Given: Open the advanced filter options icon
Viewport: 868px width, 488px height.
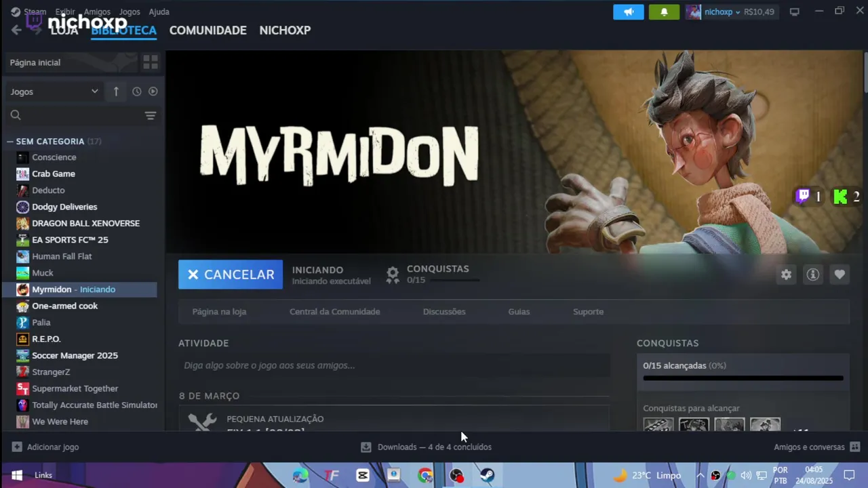Looking at the screenshot, I should [151, 115].
